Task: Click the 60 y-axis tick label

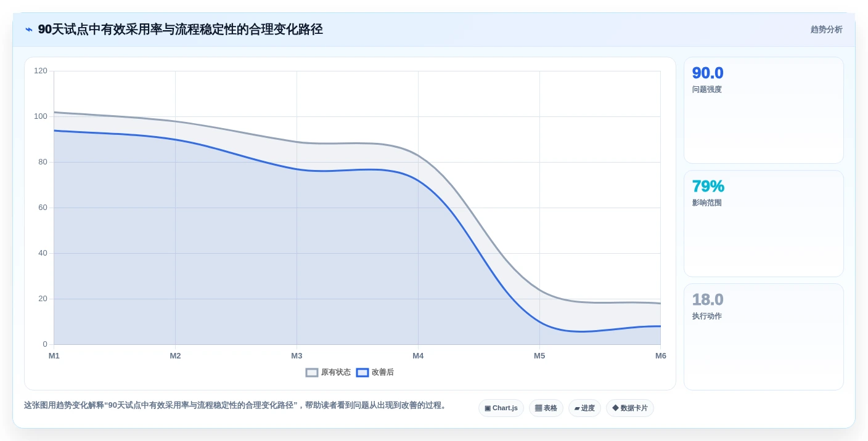Action: (43, 208)
